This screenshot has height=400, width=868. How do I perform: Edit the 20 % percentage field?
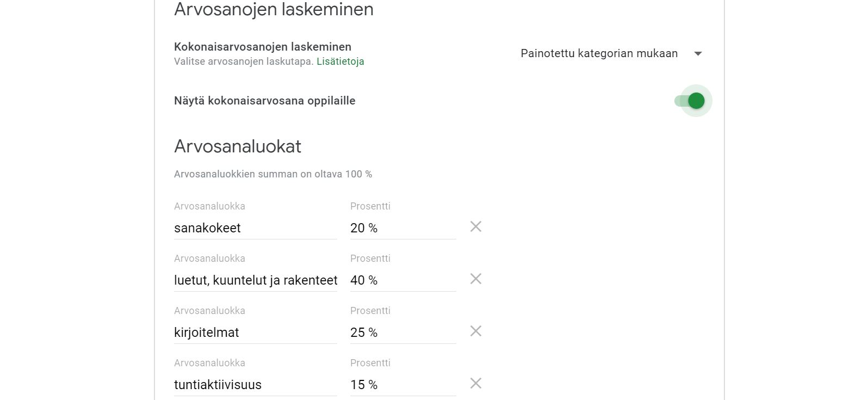[402, 228]
